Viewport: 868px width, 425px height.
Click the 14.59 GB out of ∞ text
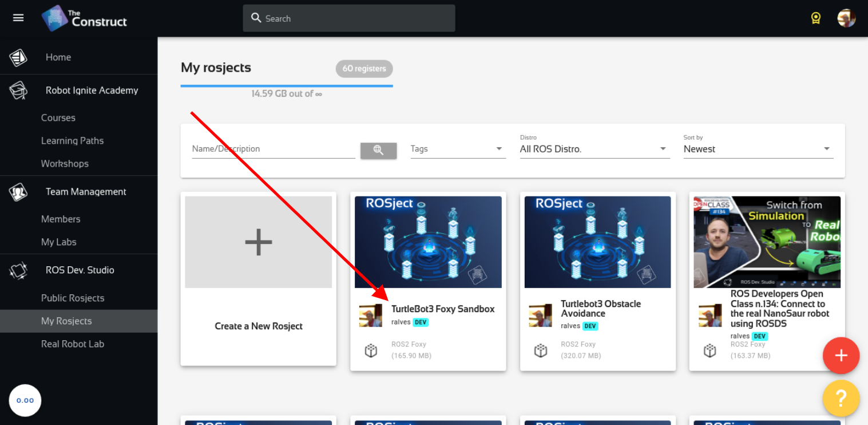[287, 94]
